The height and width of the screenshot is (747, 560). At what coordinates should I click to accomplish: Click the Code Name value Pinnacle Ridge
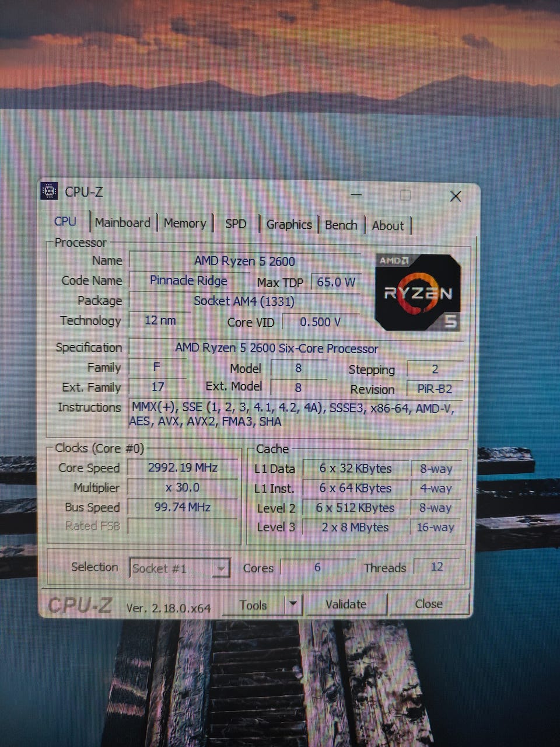(x=188, y=281)
